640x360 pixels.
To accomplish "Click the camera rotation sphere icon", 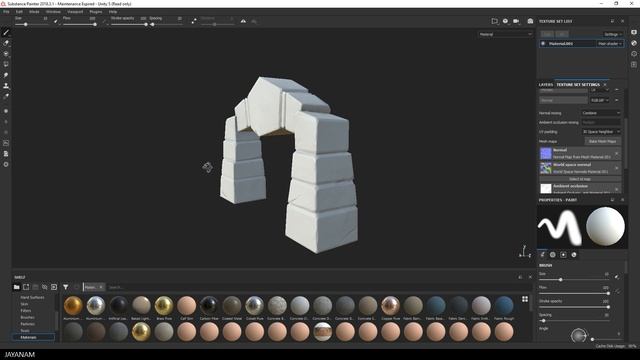I will tap(505, 21).
